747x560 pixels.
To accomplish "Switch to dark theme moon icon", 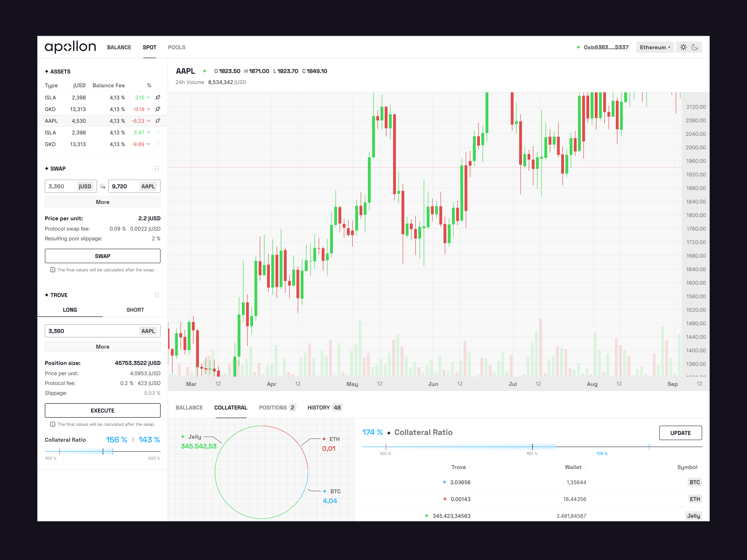I will click(x=695, y=47).
